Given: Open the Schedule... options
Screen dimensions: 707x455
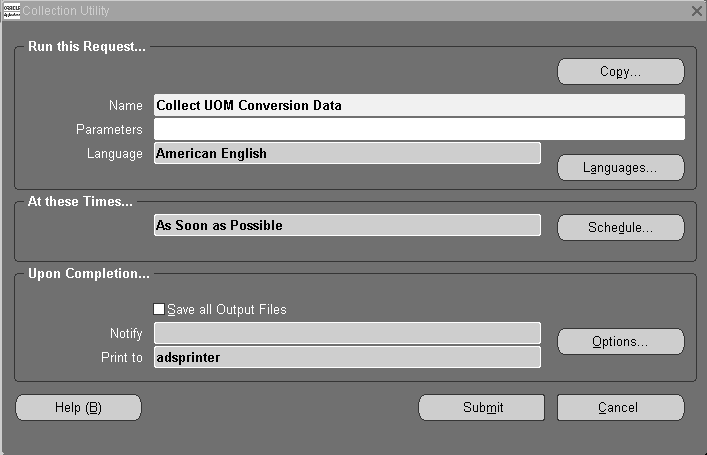Looking at the screenshot, I should click(x=620, y=227).
